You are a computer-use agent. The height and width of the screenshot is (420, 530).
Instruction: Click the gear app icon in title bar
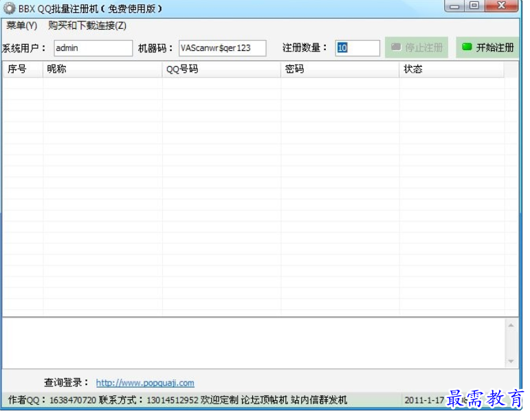[x=9, y=8]
